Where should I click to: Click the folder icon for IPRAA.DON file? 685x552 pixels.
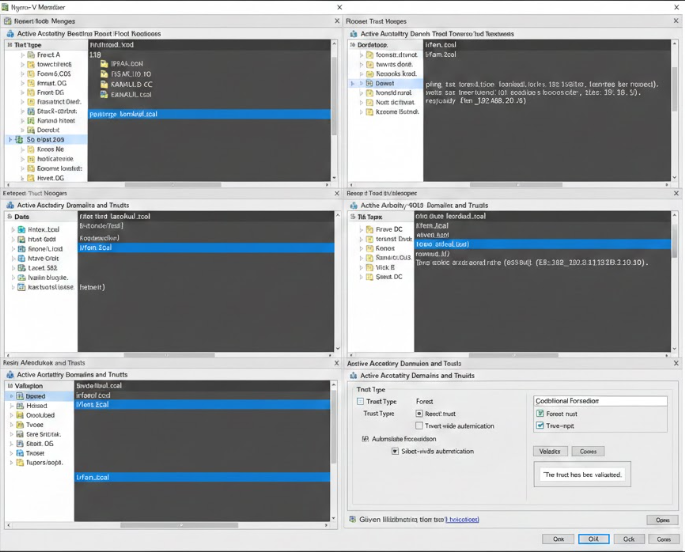pos(104,64)
